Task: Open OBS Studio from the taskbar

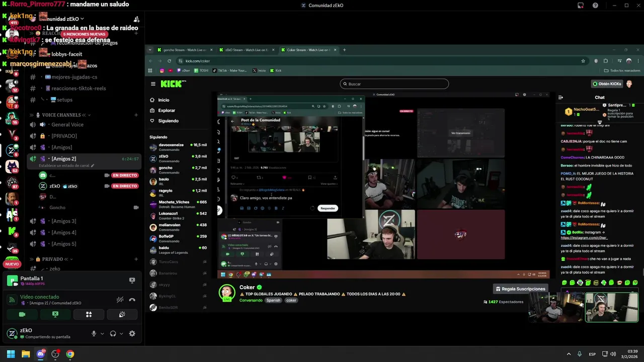Action: pos(55,354)
